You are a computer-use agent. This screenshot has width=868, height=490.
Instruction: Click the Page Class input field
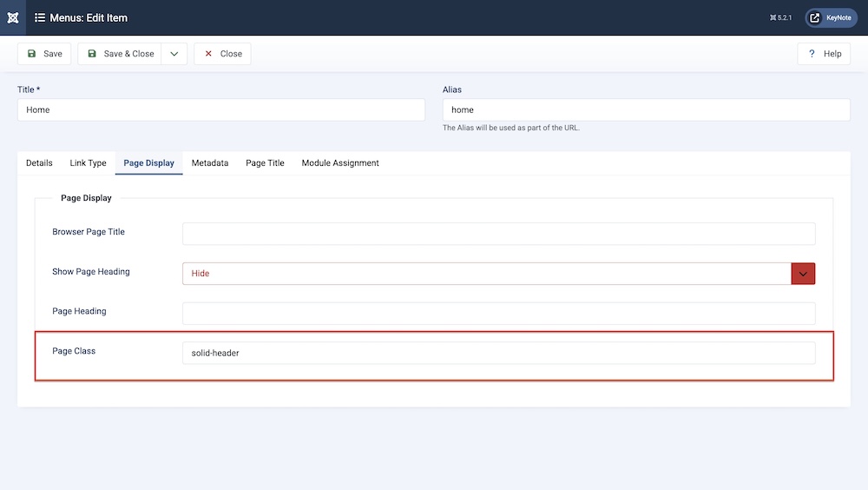click(x=498, y=353)
